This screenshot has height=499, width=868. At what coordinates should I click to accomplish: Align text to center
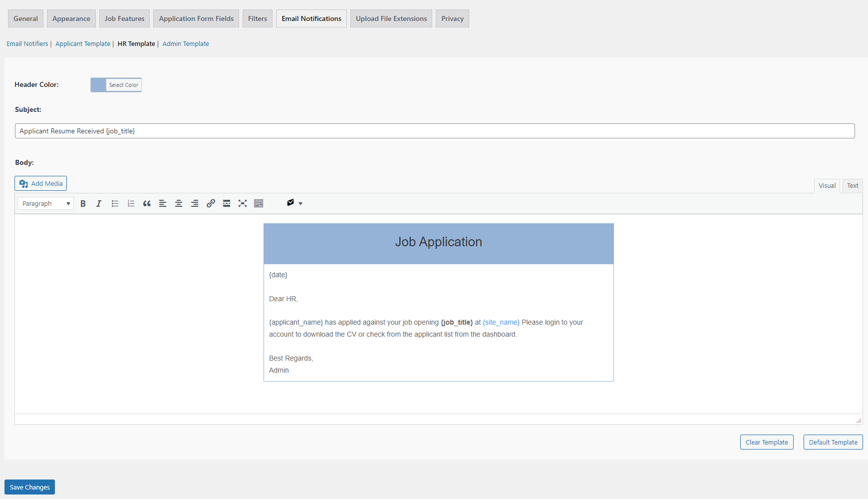(179, 203)
